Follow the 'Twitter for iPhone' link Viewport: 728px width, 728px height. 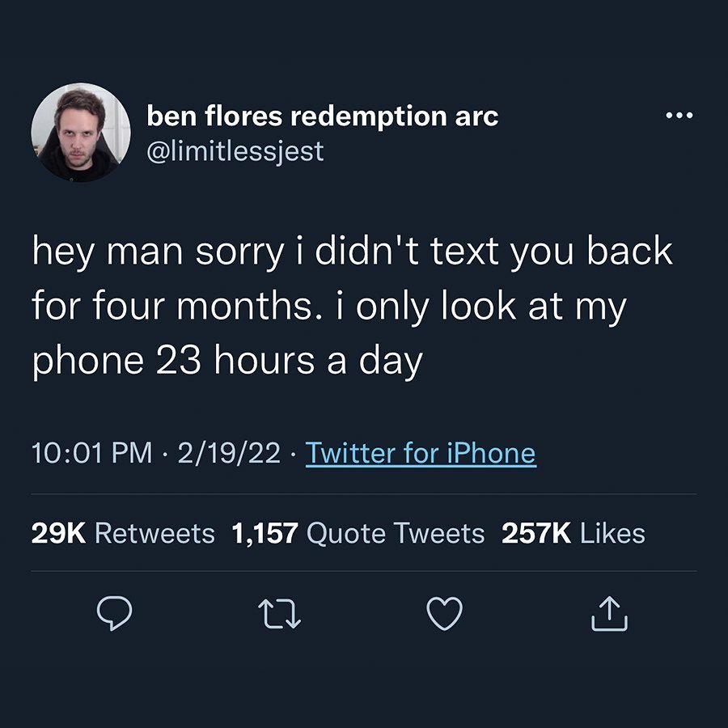click(x=421, y=453)
